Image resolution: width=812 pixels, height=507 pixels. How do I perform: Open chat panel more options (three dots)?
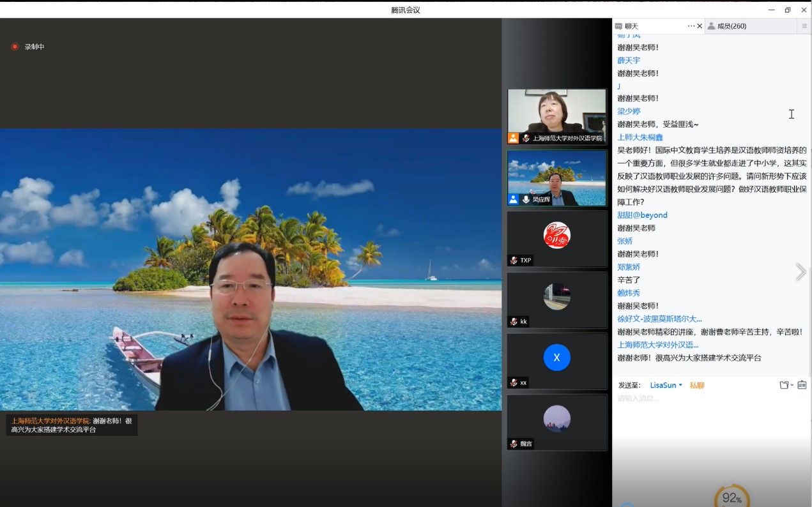691,26
